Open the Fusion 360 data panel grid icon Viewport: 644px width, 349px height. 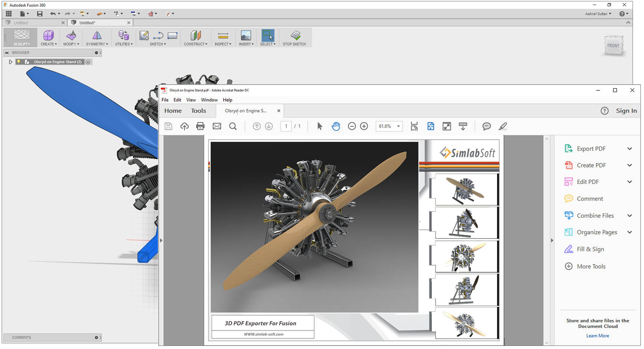pyautogui.click(x=9, y=14)
